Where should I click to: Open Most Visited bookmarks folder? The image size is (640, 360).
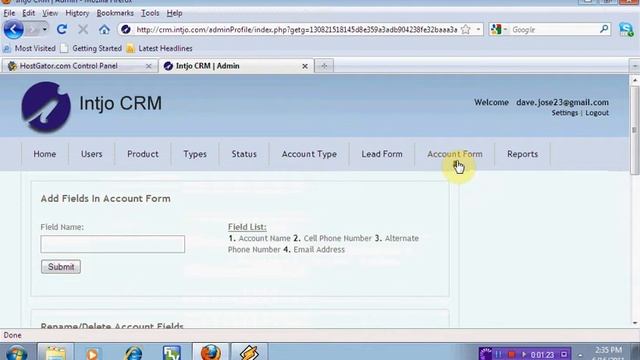point(29,48)
